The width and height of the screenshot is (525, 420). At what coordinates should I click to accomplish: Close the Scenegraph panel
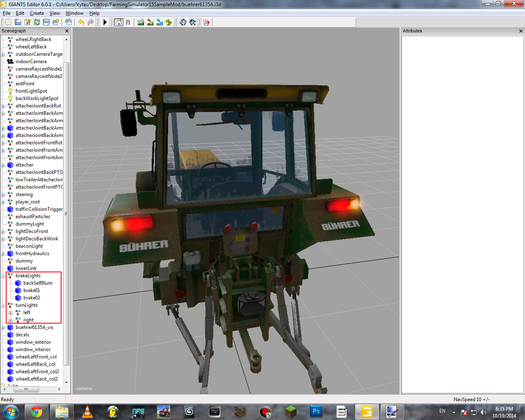click(67, 31)
